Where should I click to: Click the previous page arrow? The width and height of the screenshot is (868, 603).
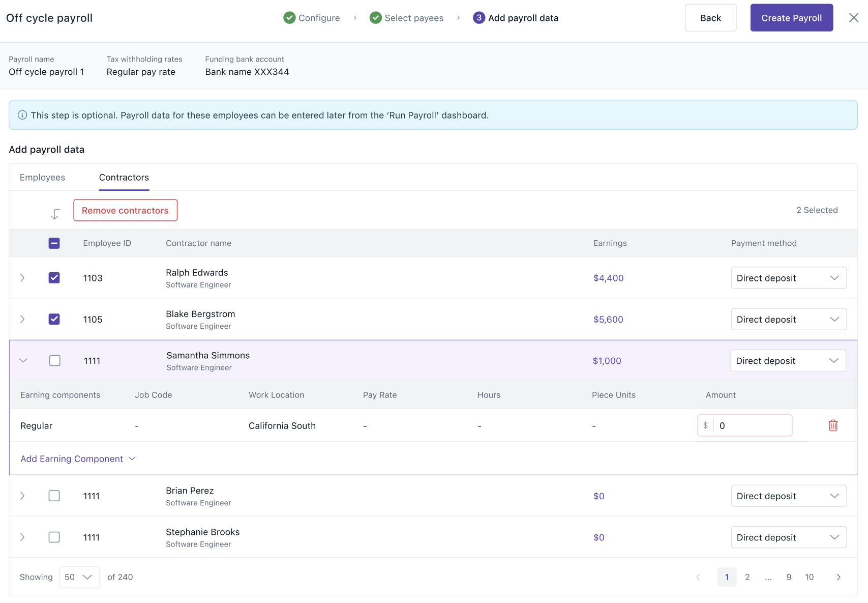click(698, 577)
